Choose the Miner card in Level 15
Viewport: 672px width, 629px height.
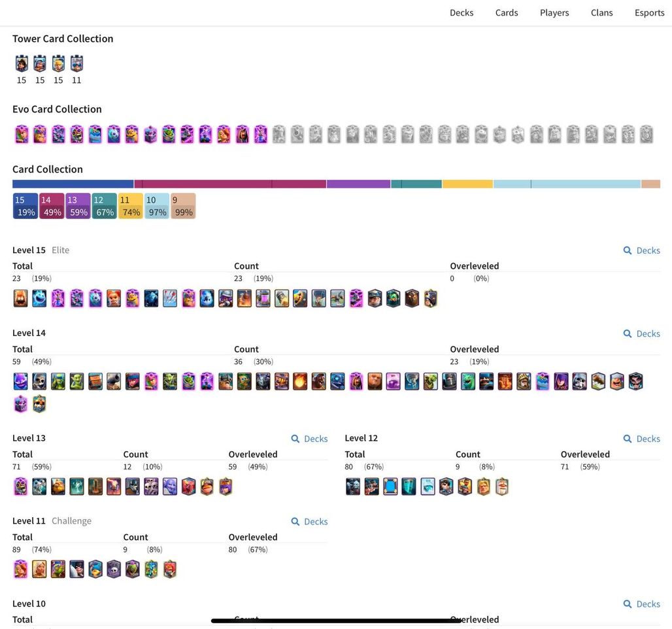pyautogui.click(x=375, y=298)
